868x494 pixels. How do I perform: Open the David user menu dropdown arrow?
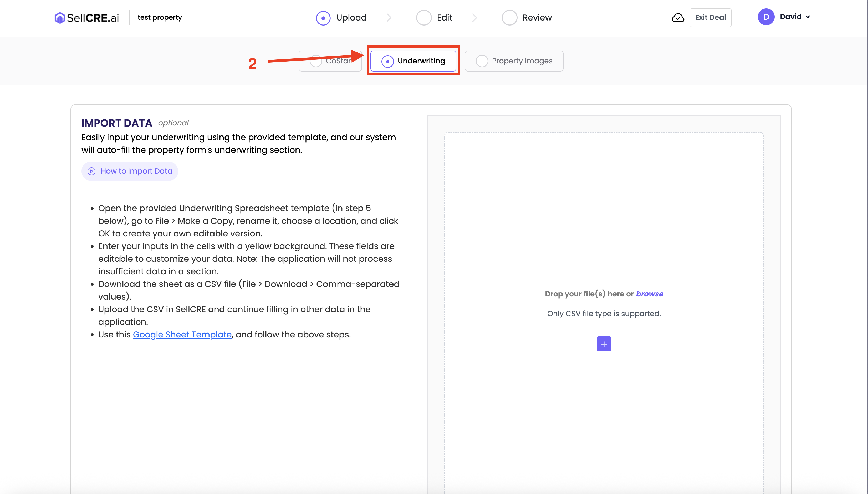click(808, 17)
